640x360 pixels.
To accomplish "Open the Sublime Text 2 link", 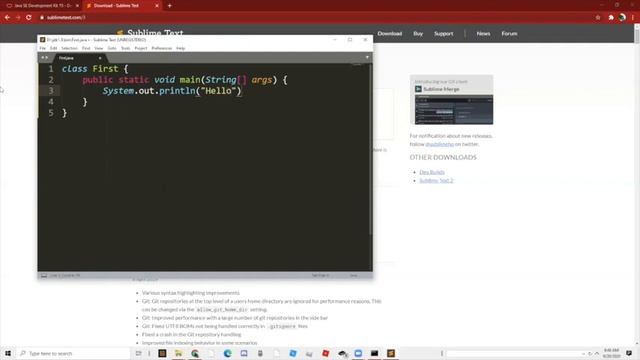I will [436, 180].
